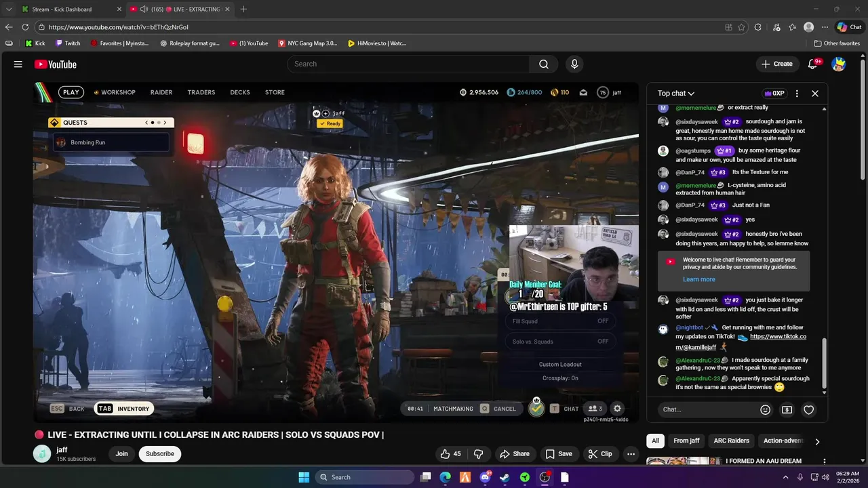Mute the LIVE - EXTRACTING tab audio
Screen dimensions: 868x488
tap(144, 9)
